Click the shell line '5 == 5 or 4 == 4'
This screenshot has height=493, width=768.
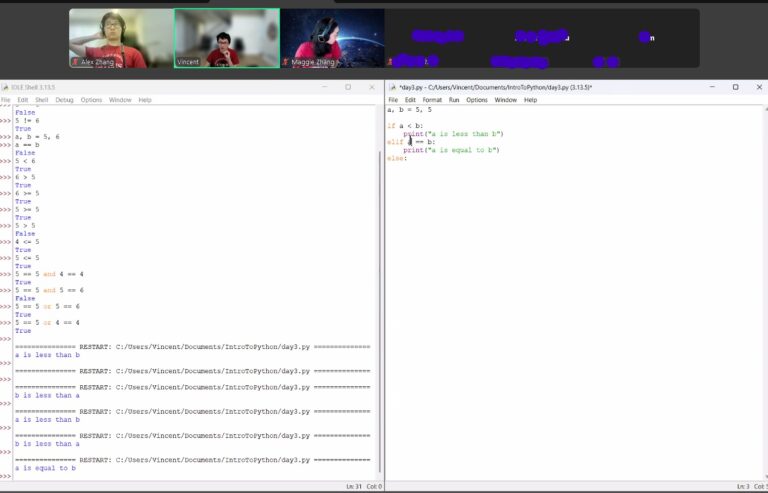click(47, 323)
